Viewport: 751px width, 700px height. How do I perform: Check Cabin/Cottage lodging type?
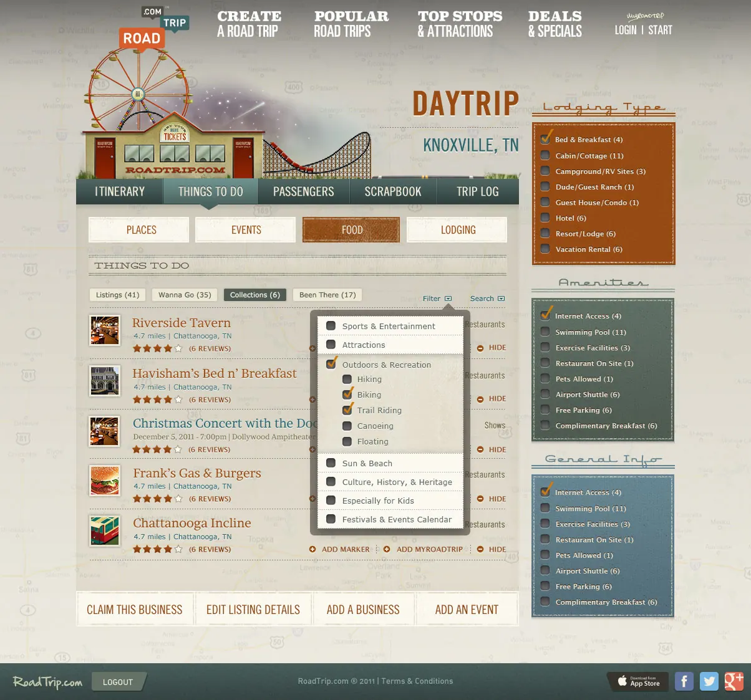pyautogui.click(x=545, y=155)
